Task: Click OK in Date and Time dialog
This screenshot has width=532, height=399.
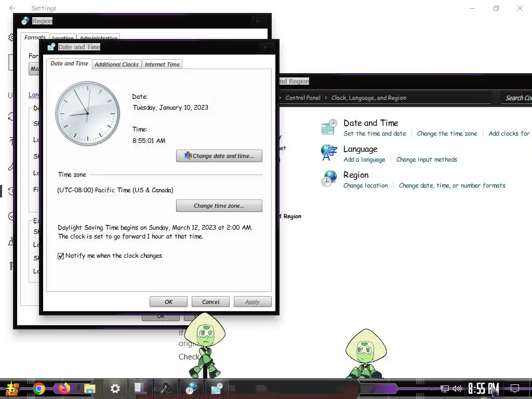Action: 169,302
